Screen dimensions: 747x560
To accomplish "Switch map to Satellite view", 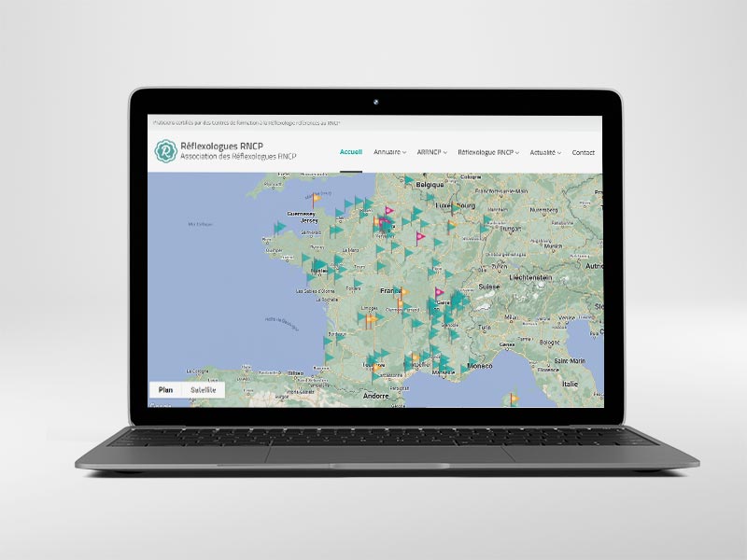I will pos(203,390).
